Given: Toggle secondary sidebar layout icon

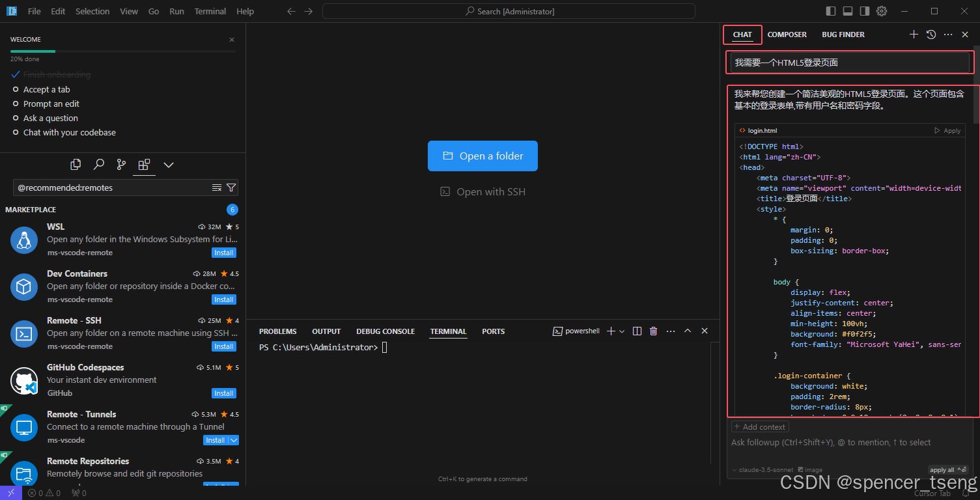Looking at the screenshot, I should tap(865, 11).
